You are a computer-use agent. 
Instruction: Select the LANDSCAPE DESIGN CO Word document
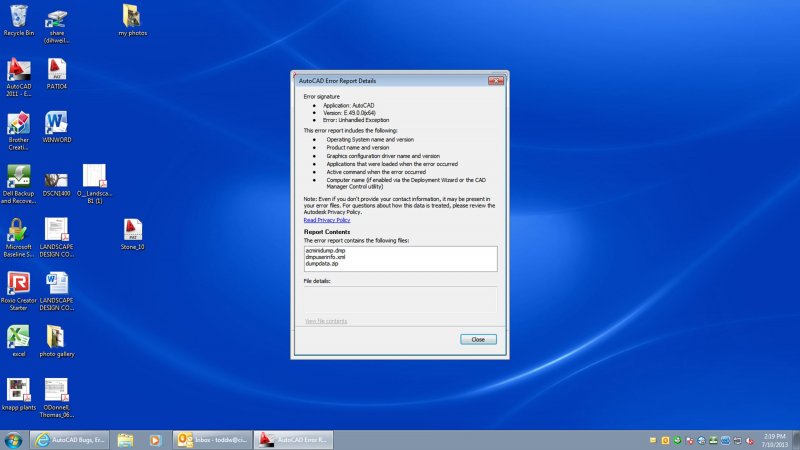(x=57, y=291)
